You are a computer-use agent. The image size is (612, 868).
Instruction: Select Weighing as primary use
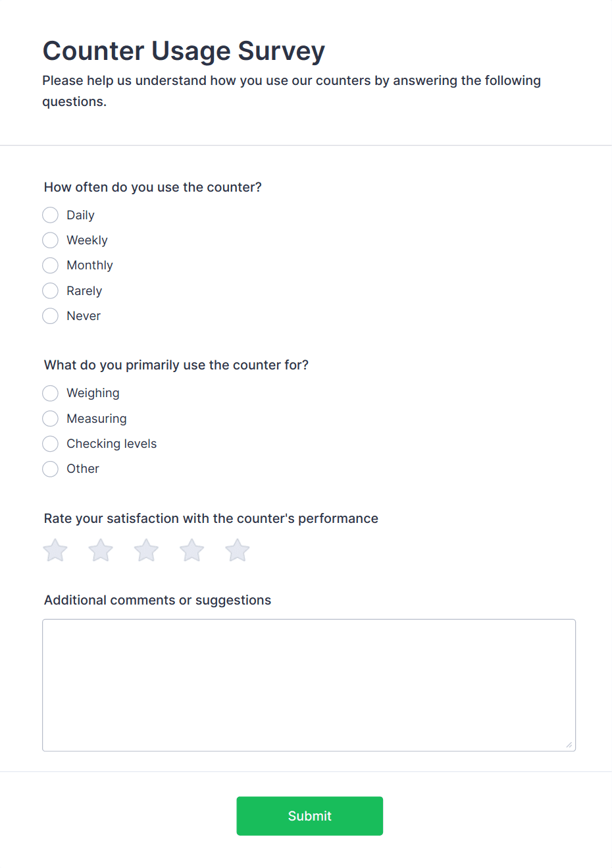50,393
